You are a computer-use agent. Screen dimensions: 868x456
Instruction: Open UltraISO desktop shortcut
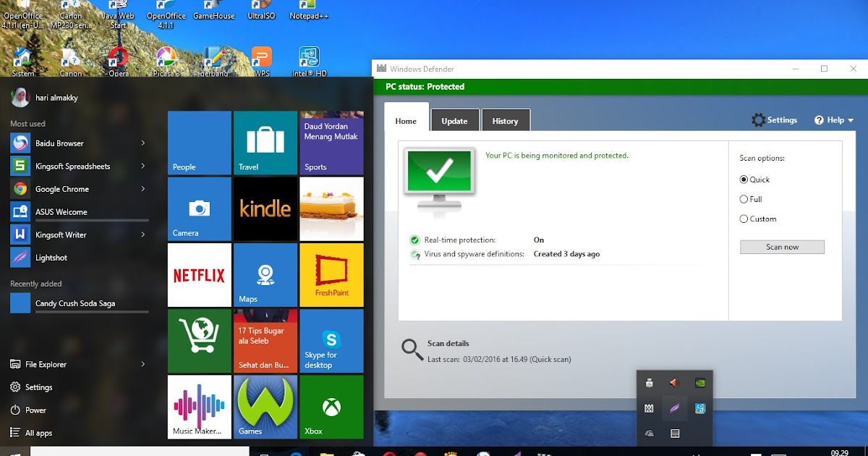click(x=261, y=10)
